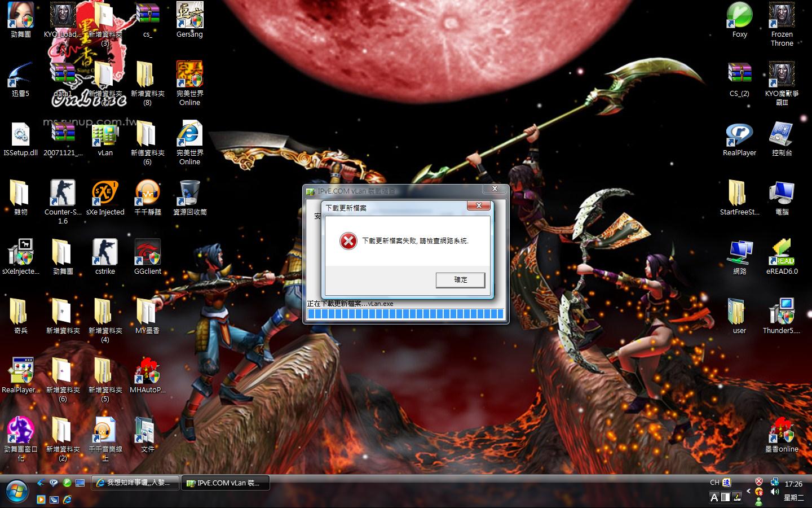Viewport: 812px width, 508px height.
Task: Click the blue download progress bar
Action: coord(405,314)
